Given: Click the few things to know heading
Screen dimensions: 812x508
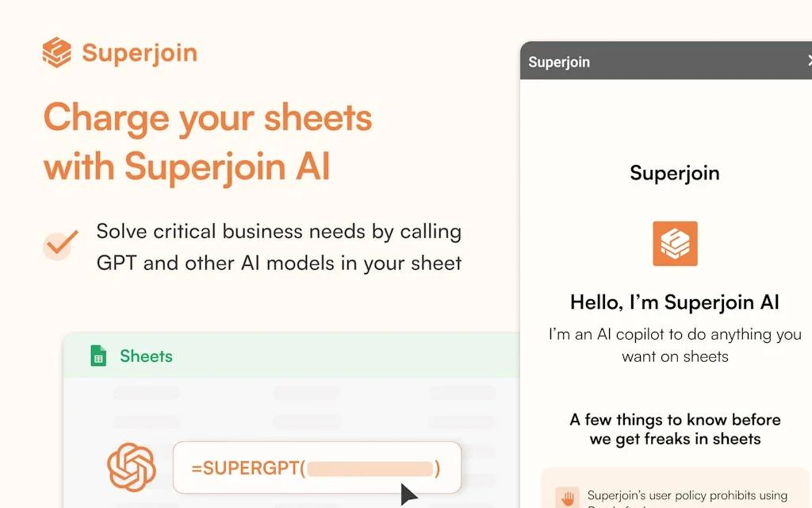Looking at the screenshot, I should coord(674,429).
